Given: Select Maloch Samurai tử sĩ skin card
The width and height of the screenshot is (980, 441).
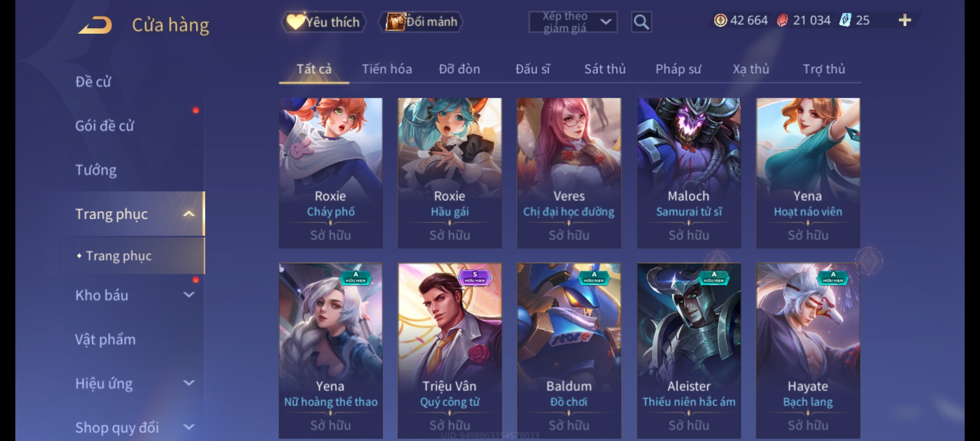Looking at the screenshot, I should (689, 173).
